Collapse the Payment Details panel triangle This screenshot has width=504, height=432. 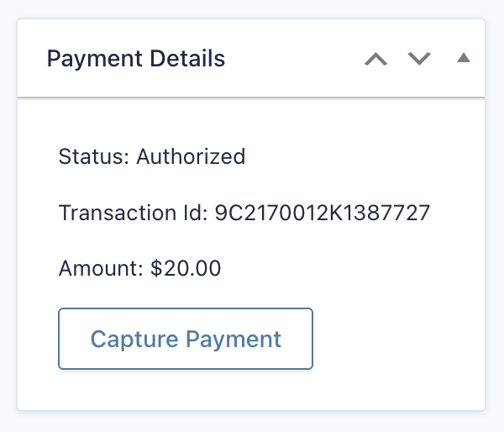click(463, 59)
